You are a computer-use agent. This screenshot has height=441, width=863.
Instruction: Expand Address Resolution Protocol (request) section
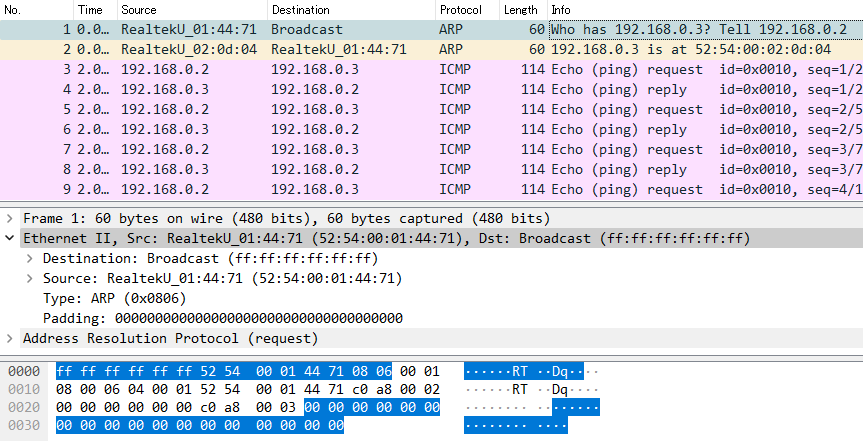click(11, 338)
